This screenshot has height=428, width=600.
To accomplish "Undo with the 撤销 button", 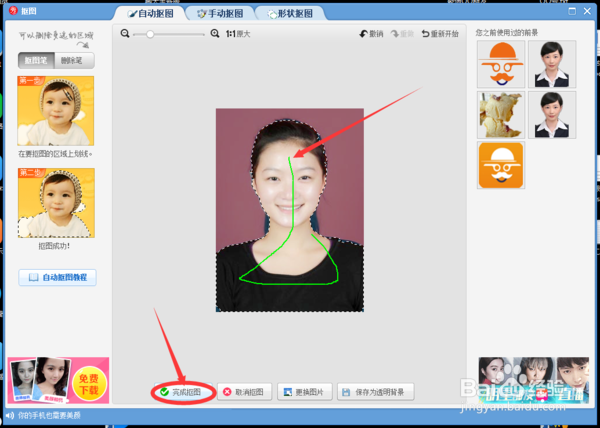I will point(371,34).
